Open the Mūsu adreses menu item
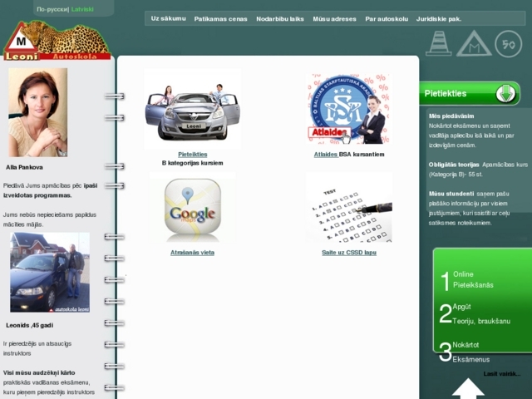The width and height of the screenshot is (532, 399). point(334,18)
